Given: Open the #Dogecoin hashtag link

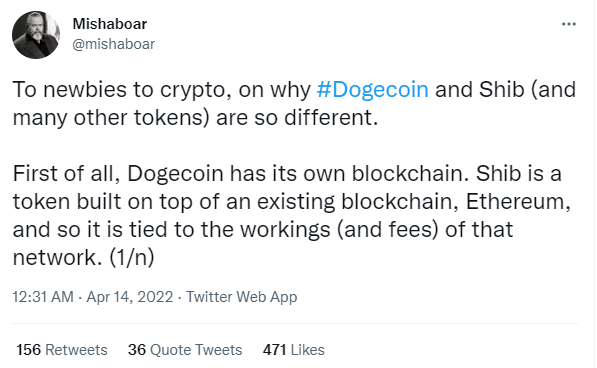Looking at the screenshot, I should [x=372, y=89].
